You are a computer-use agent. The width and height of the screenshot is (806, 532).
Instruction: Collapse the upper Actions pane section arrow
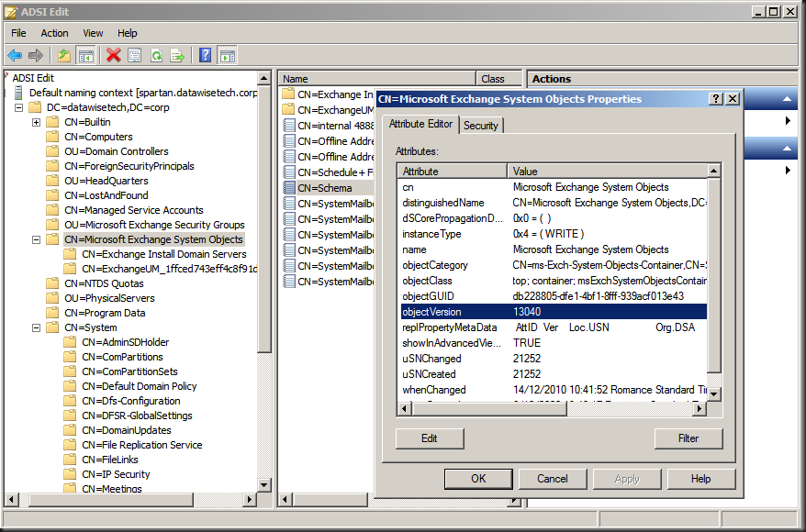[x=787, y=99]
